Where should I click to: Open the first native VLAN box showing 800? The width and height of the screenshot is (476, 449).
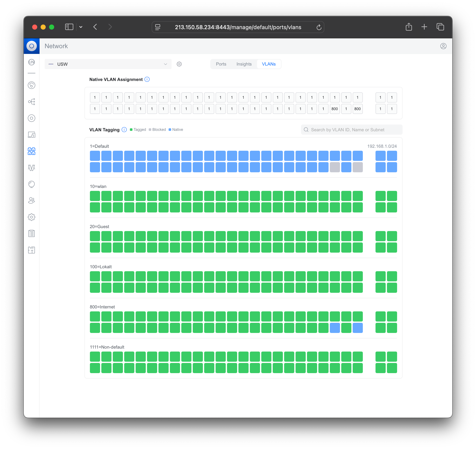[335, 109]
